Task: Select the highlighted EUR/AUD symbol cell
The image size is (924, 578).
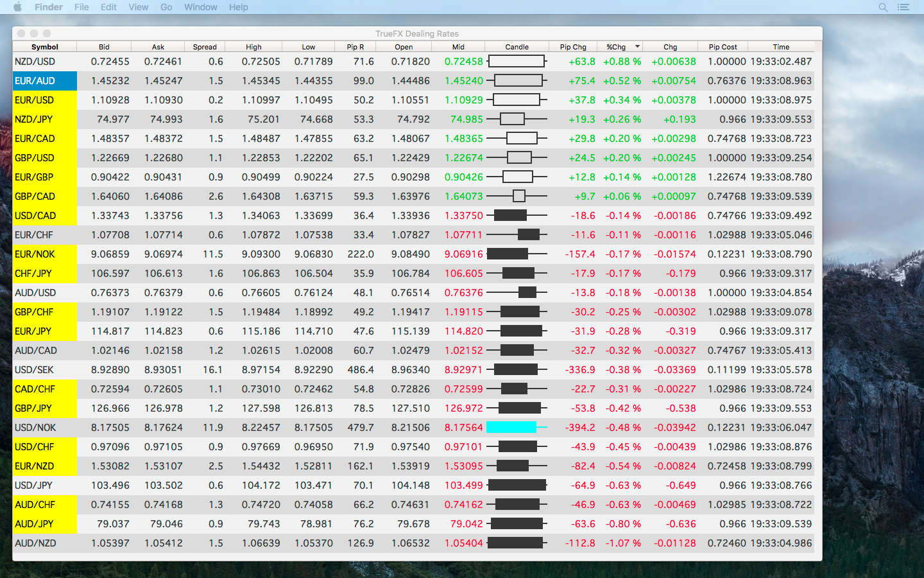Action: (45, 81)
